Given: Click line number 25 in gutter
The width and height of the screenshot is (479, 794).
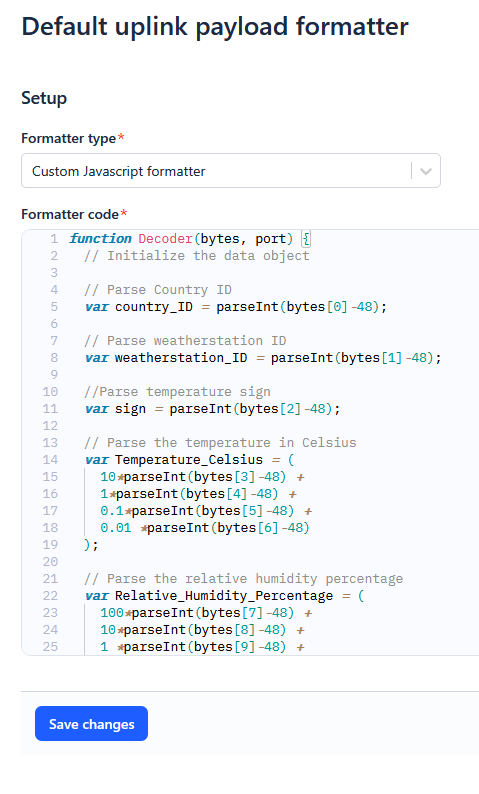Looking at the screenshot, I should 50,647.
